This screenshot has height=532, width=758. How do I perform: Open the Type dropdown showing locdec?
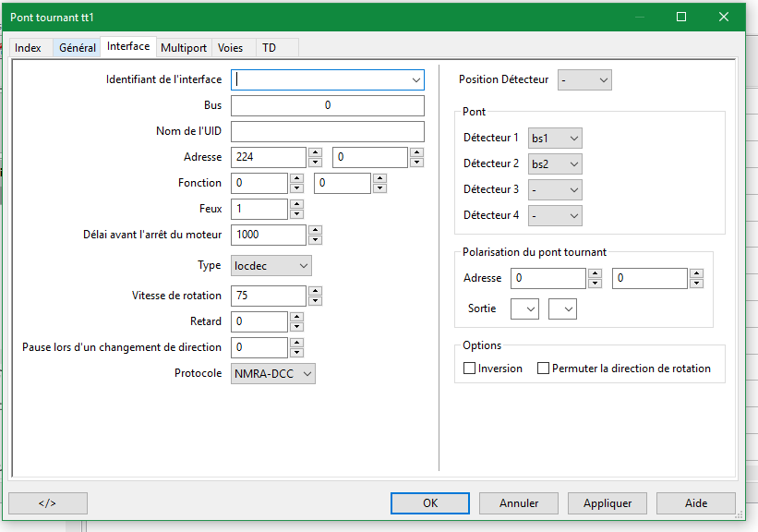click(271, 266)
